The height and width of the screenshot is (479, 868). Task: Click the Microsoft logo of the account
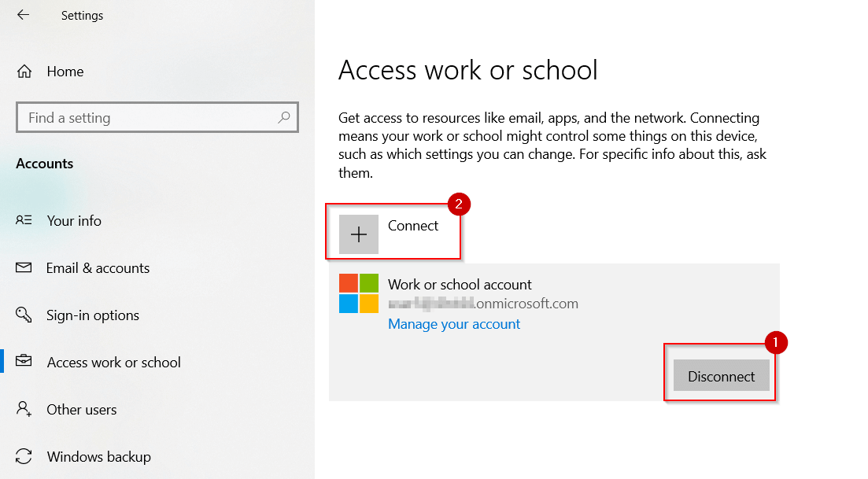tap(359, 293)
